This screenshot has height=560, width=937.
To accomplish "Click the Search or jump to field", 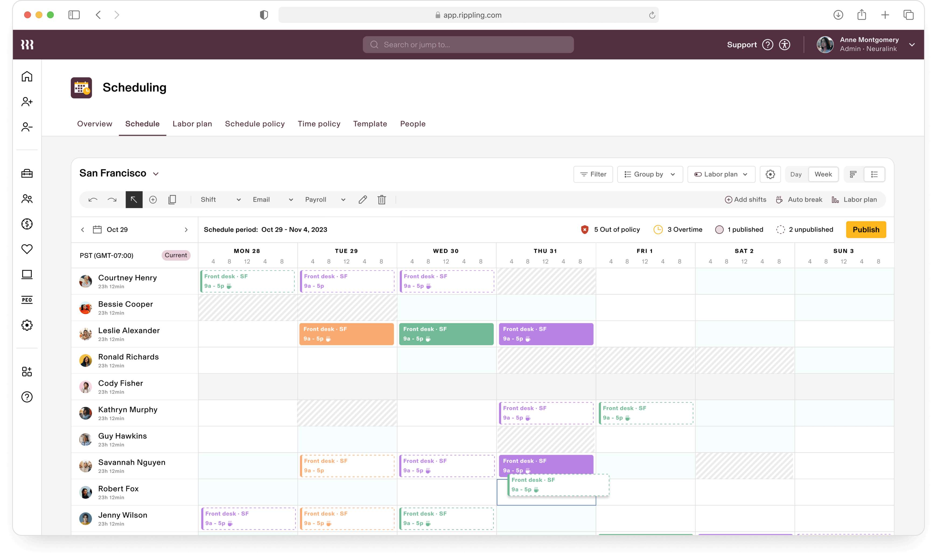I will (x=468, y=45).
